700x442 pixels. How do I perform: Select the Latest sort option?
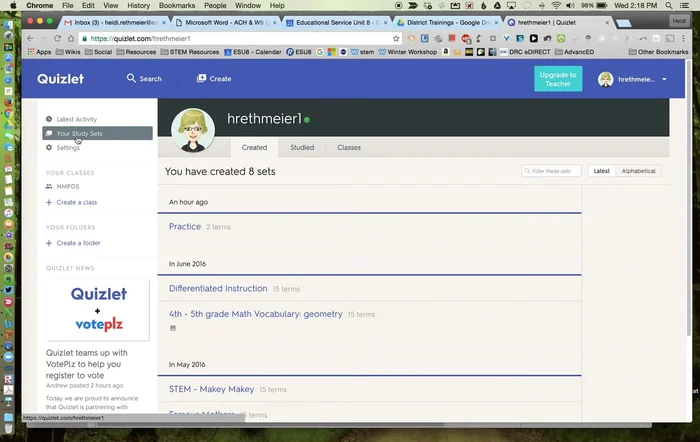[601, 171]
